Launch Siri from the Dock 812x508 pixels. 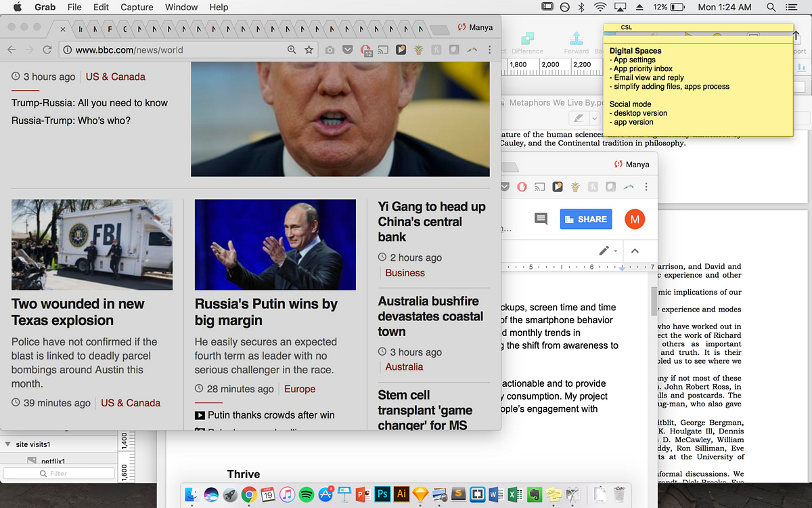(x=211, y=494)
